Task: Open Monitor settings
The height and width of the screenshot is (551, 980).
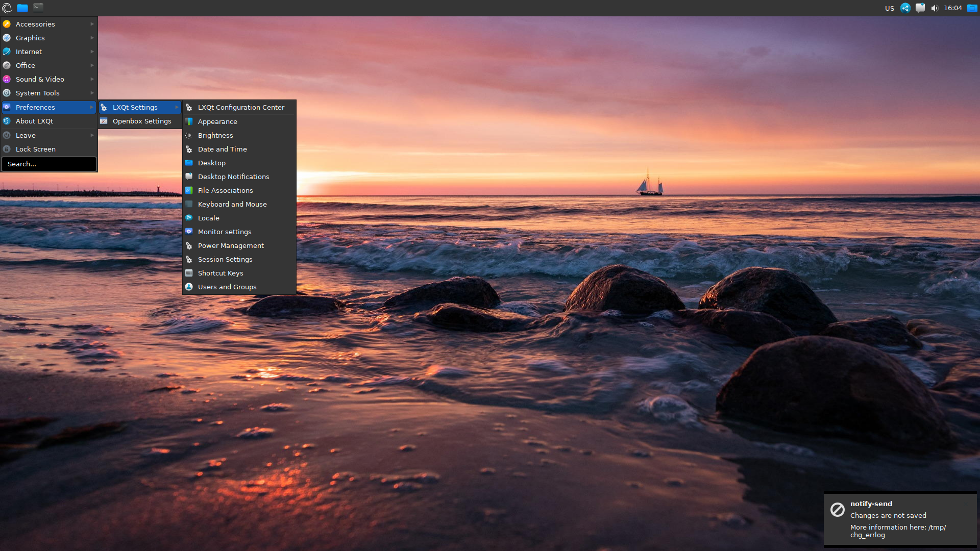Action: [239, 232]
